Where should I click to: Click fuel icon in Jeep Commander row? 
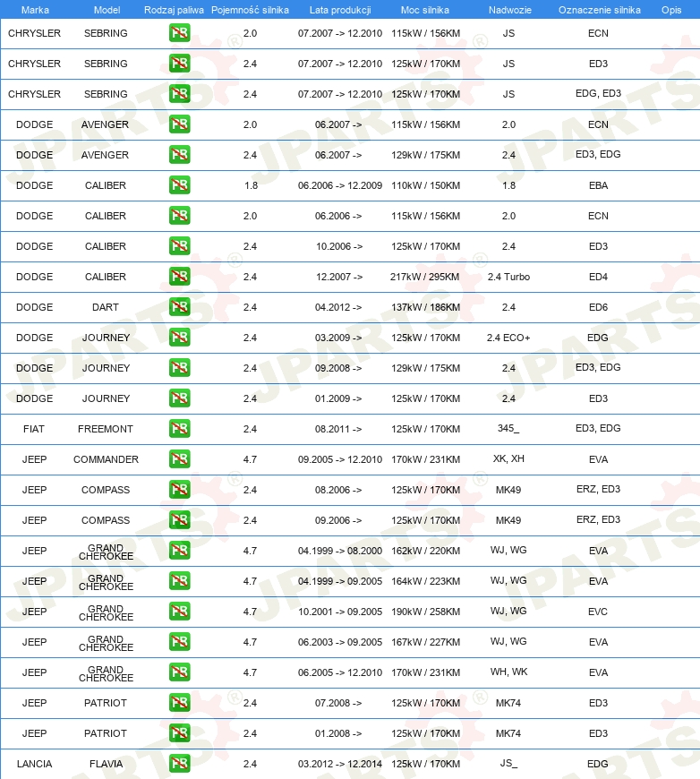(179, 459)
